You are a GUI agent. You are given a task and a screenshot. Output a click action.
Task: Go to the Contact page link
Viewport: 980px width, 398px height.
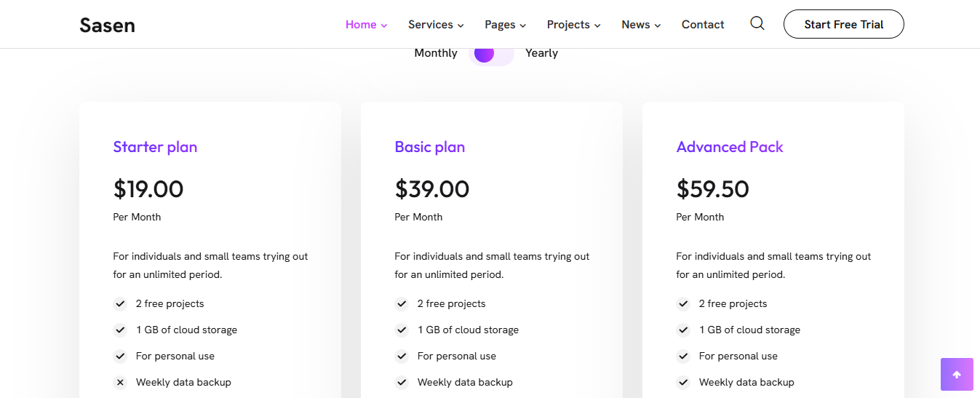pos(703,25)
